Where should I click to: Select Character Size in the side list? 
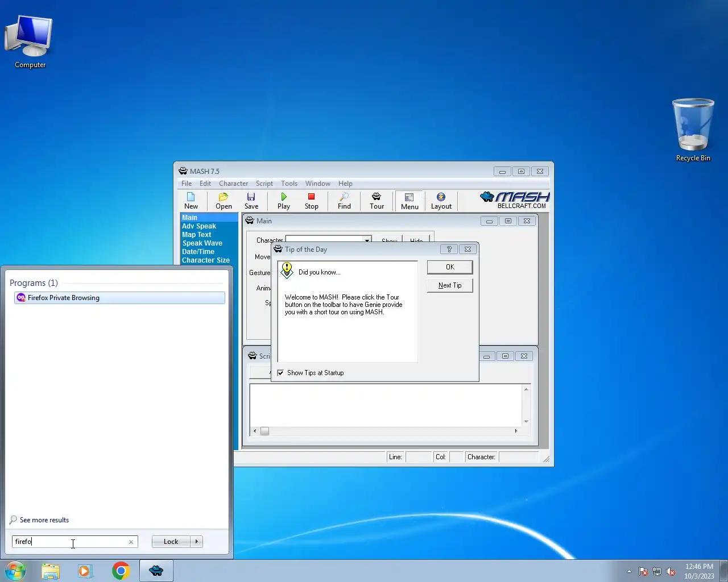pyautogui.click(x=209, y=260)
